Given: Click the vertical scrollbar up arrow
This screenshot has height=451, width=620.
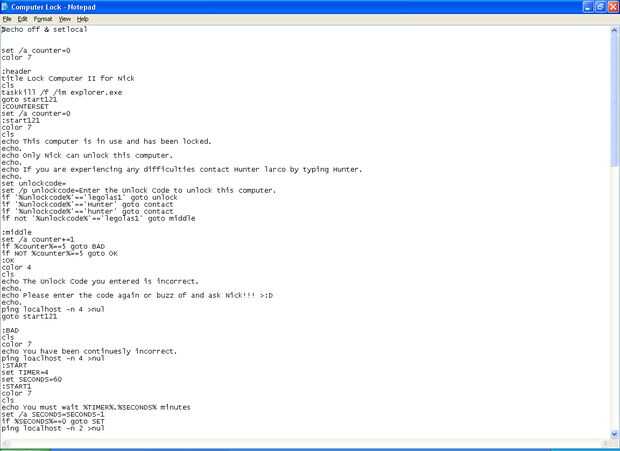Looking at the screenshot, I should coord(614,30).
